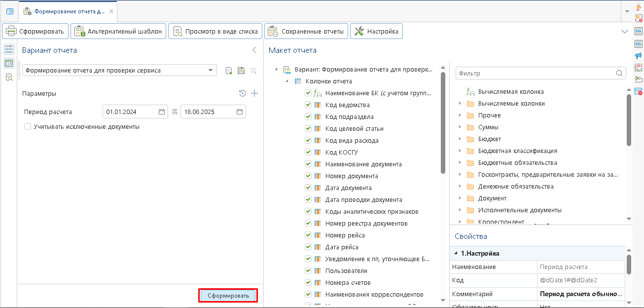Open the variant list menu icon
644x308 pixels.
tap(253, 71)
